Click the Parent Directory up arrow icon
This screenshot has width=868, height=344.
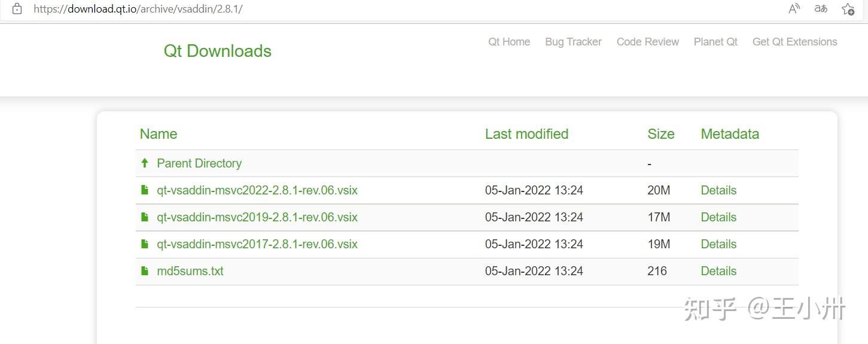coord(144,163)
